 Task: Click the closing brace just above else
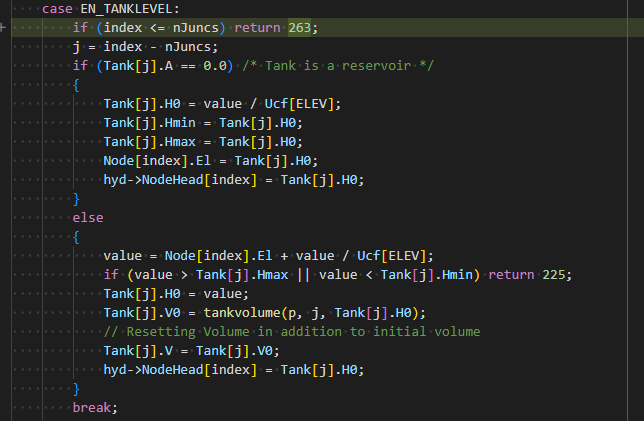(x=76, y=199)
